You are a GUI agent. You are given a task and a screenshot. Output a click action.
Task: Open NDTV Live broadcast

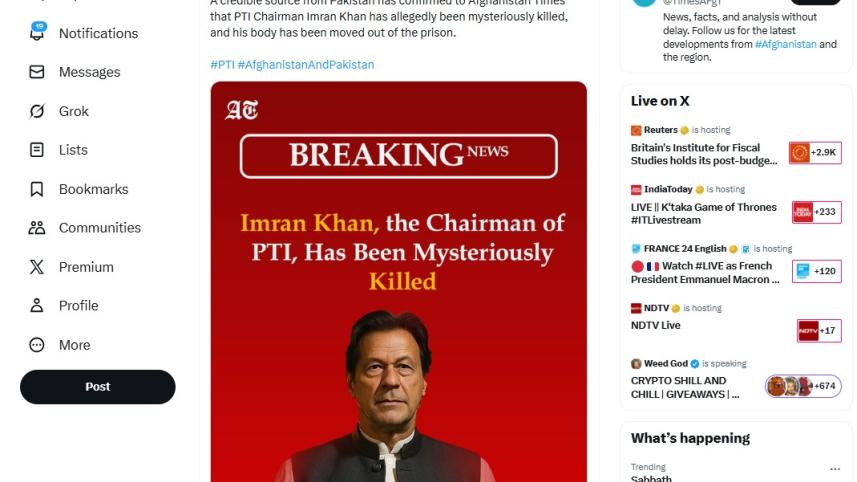tap(656, 325)
